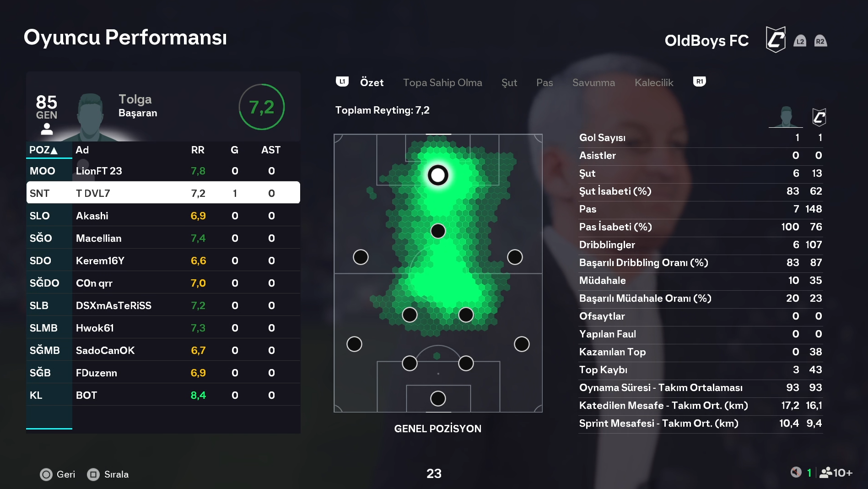Viewport: 868px width, 489px height.
Task: Click the L1 bumper tab icon
Action: 342,82
